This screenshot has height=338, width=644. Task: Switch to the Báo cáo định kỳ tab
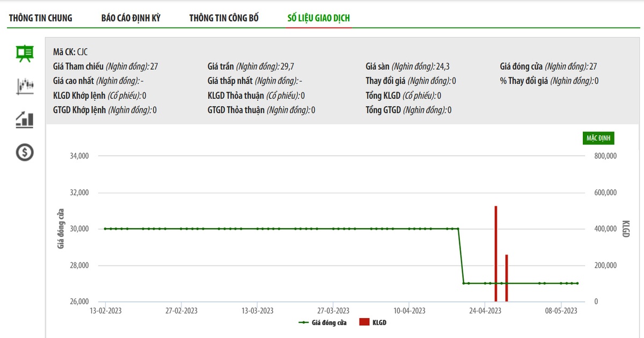tap(131, 18)
